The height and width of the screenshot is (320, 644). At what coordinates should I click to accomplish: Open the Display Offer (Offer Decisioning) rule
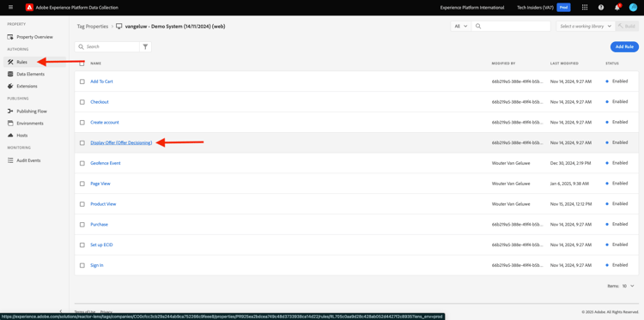pyautogui.click(x=121, y=142)
